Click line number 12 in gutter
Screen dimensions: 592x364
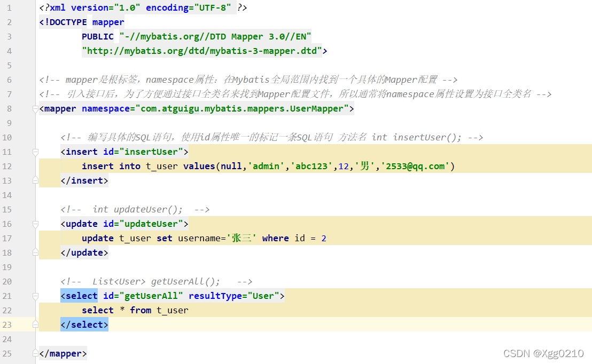tap(7, 167)
